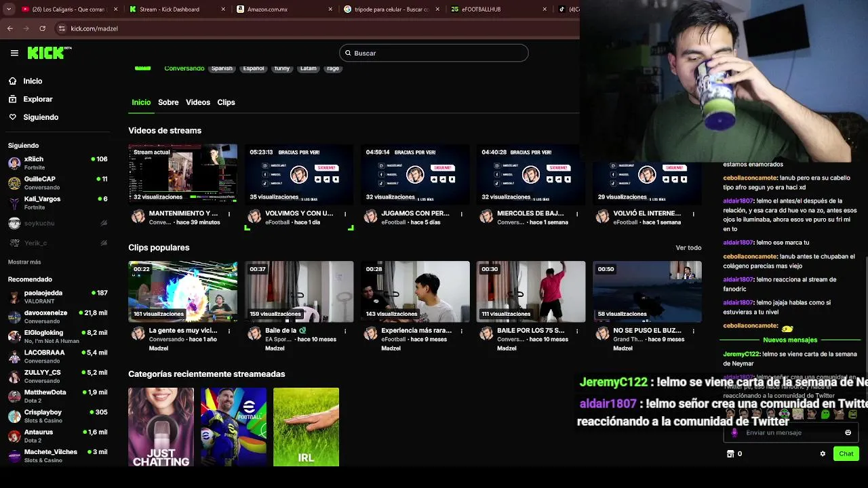Select the Videos channel tab
868x488 pixels.
[198, 102]
